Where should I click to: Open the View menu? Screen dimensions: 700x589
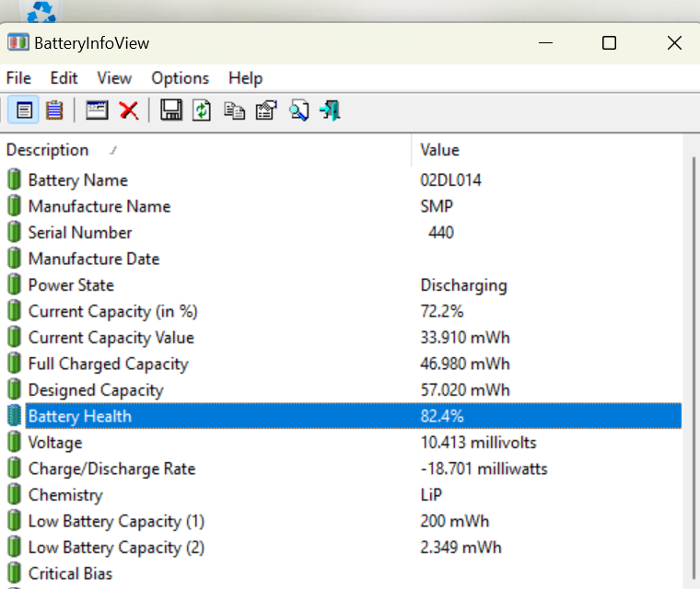coord(114,78)
